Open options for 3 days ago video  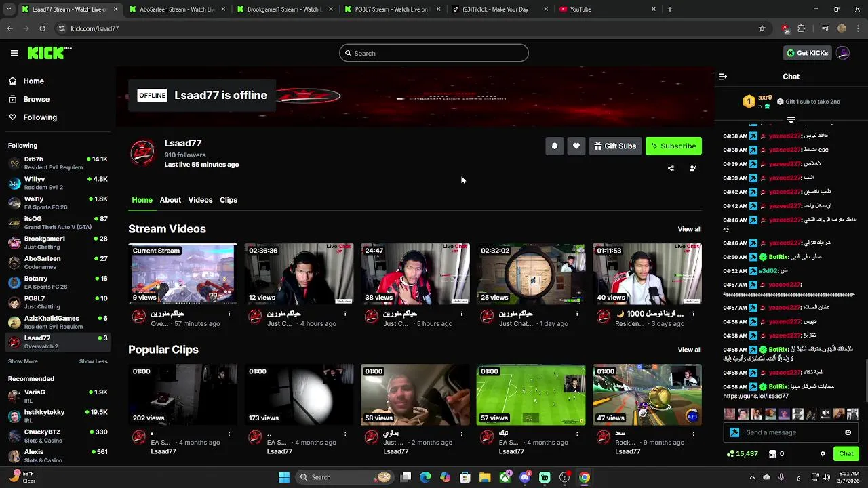pyautogui.click(x=693, y=314)
